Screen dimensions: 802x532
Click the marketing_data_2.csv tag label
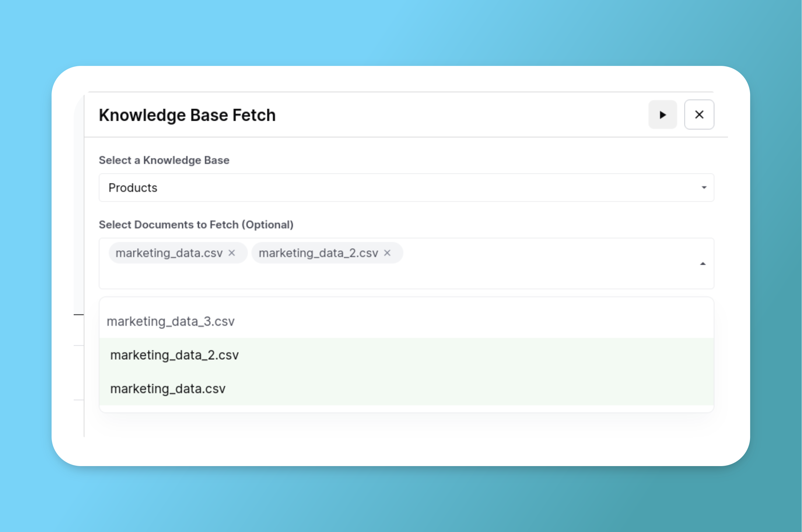[x=318, y=253]
